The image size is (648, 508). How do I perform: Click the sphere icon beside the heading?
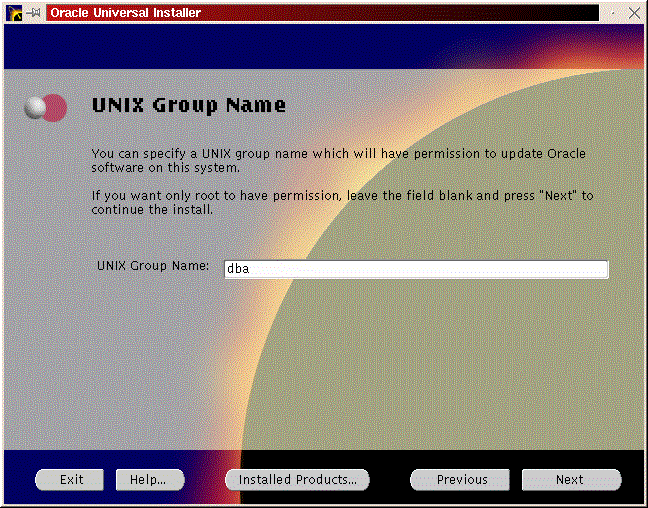(x=46, y=108)
